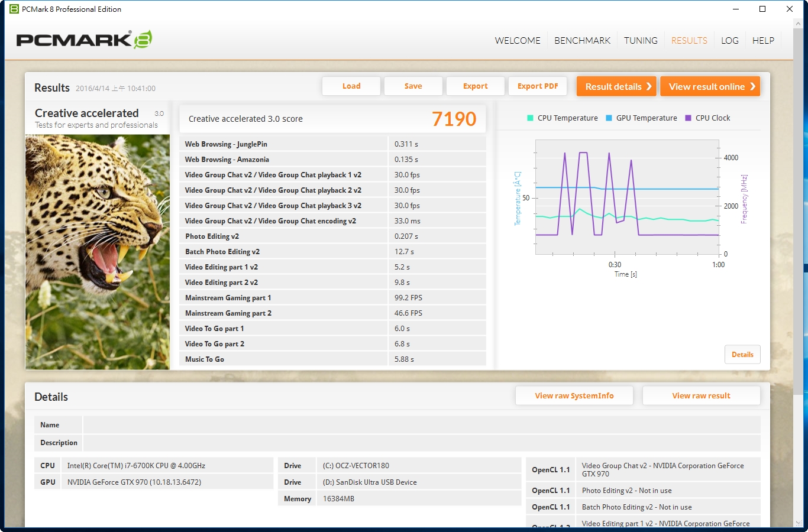Click the 16384MB memory value

[x=338, y=499]
